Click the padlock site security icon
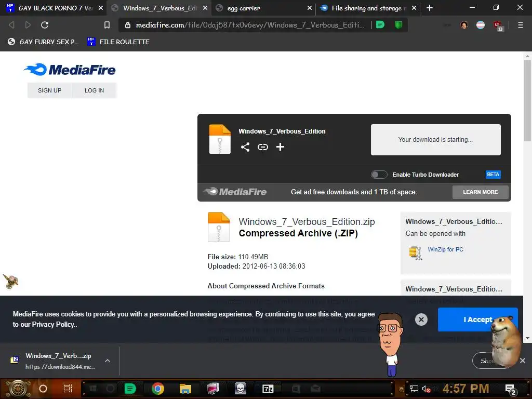 [128, 25]
